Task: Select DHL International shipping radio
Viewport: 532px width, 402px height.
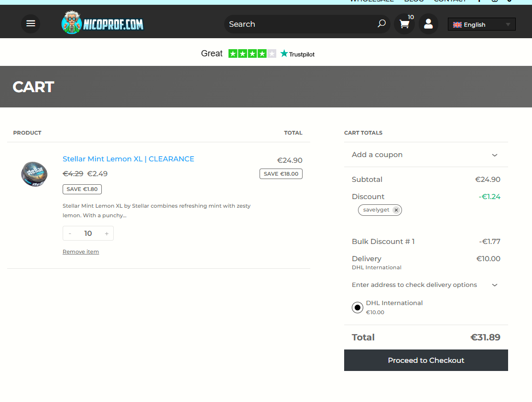Action: click(357, 307)
